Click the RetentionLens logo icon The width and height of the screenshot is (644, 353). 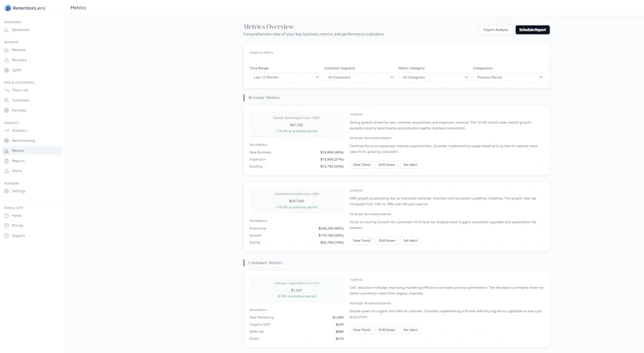coord(7,8)
